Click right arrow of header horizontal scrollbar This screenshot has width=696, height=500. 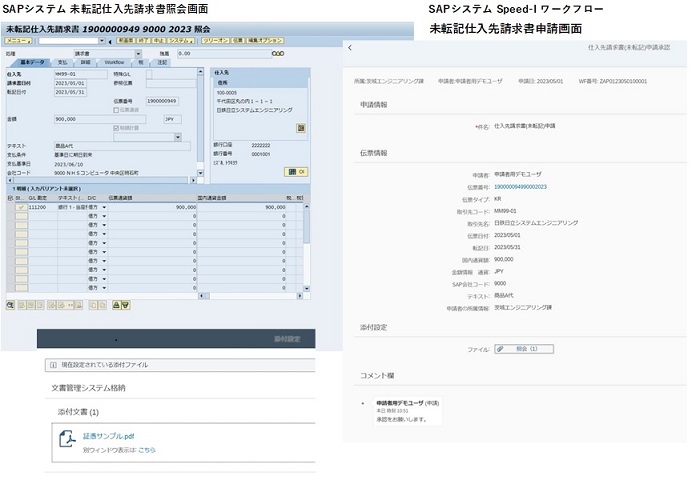click(193, 181)
